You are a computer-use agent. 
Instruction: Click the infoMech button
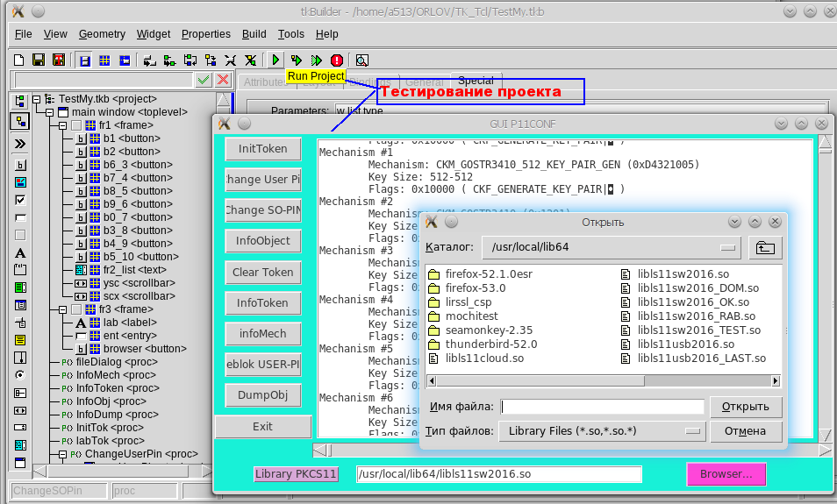click(262, 333)
